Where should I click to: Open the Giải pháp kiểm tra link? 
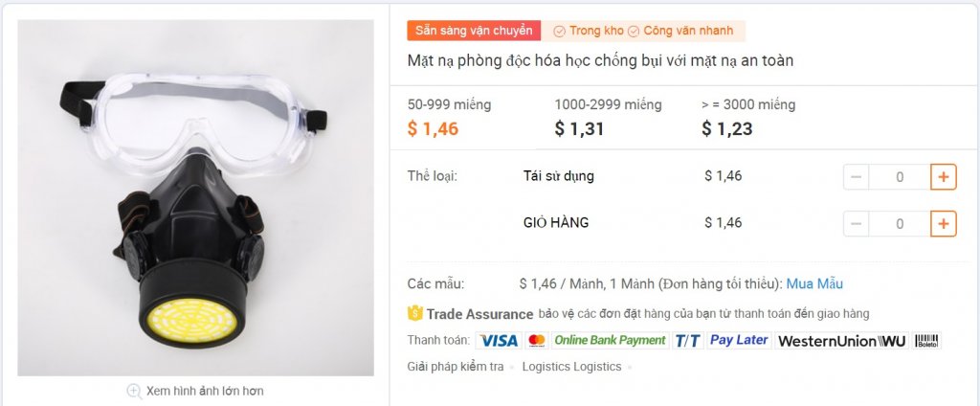click(455, 367)
